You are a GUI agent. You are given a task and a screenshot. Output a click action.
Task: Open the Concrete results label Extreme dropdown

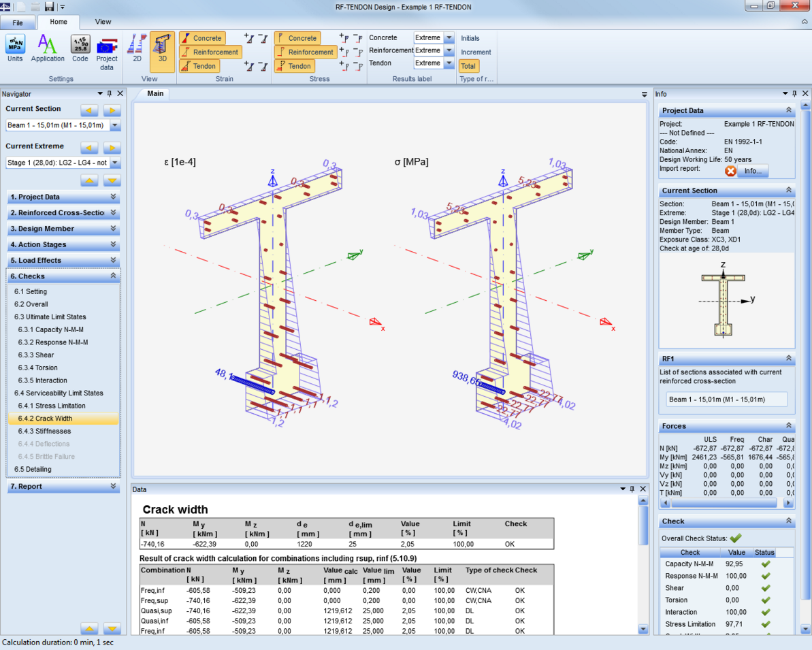(x=451, y=37)
